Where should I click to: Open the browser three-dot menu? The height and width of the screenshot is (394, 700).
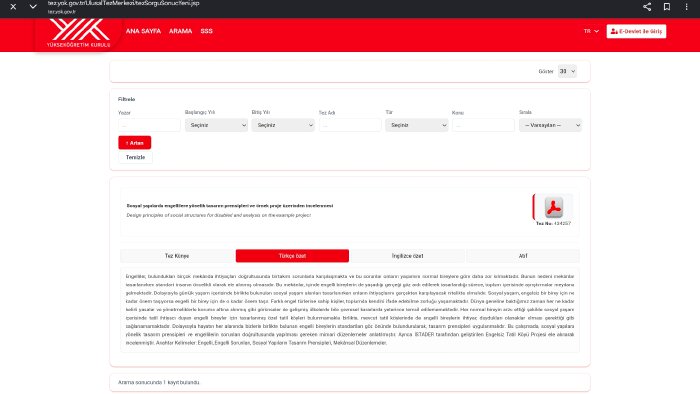pyautogui.click(x=686, y=7)
